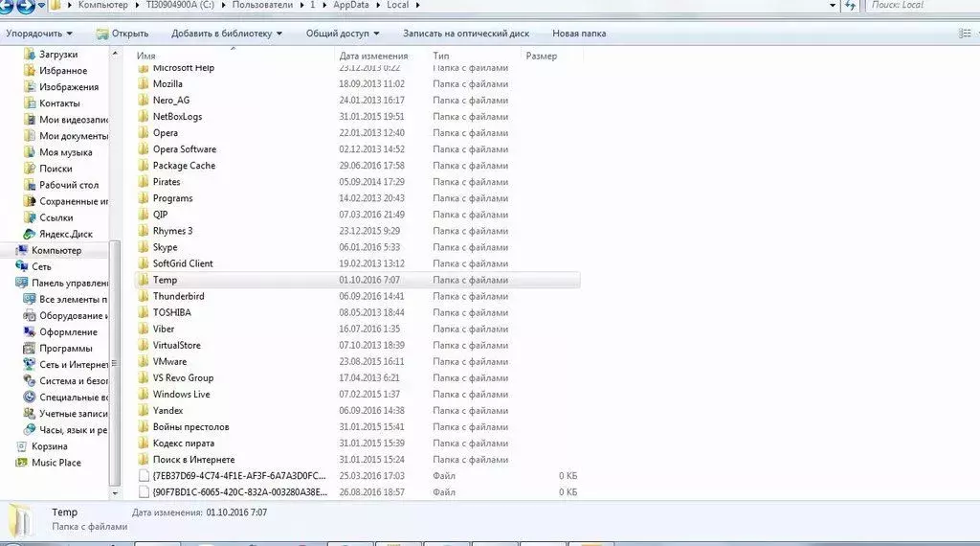Image resolution: width=980 pixels, height=546 pixels.
Task: Select Избранное in the navigation pane
Action: pos(63,71)
